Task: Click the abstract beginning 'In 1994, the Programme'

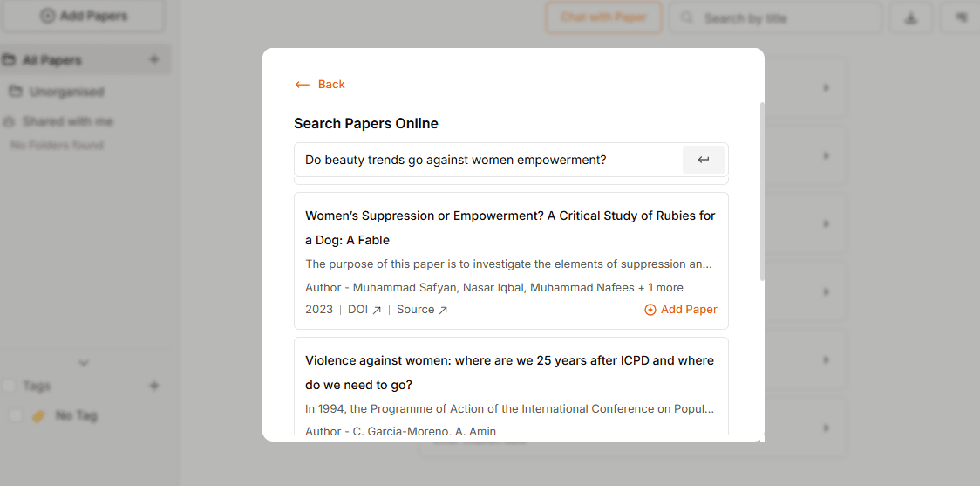Action: 509,409
